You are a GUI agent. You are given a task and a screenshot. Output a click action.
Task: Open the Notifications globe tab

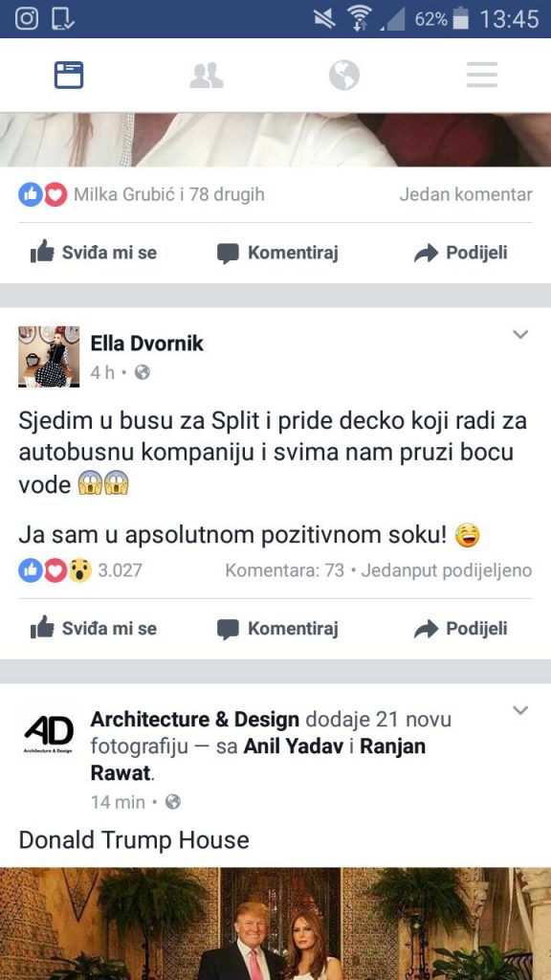pyautogui.click(x=344, y=76)
